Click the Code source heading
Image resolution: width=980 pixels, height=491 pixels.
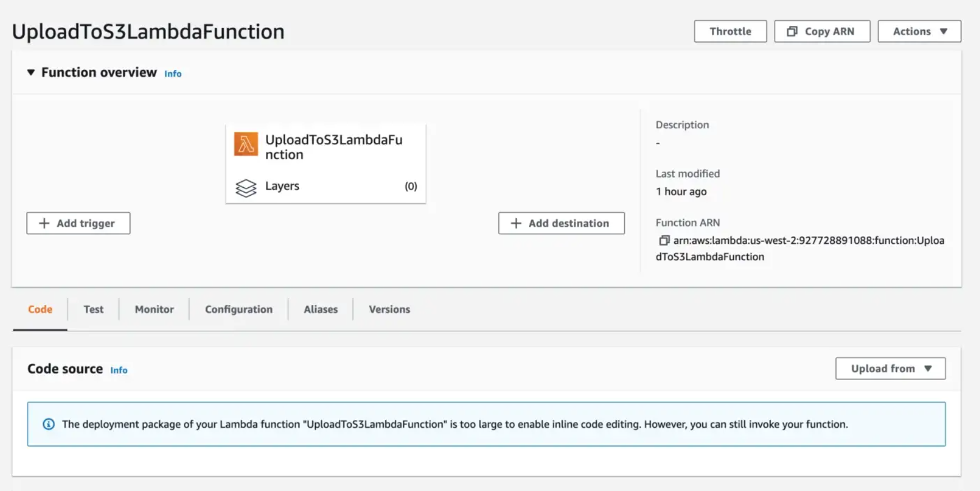coord(65,369)
